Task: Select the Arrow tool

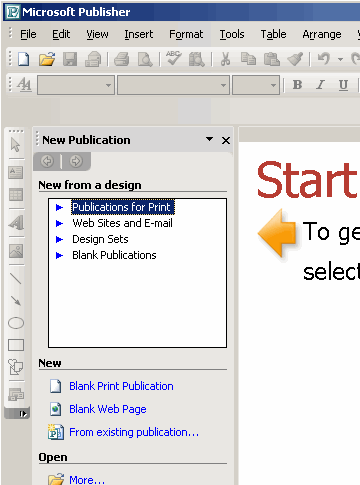Action: 16,301
